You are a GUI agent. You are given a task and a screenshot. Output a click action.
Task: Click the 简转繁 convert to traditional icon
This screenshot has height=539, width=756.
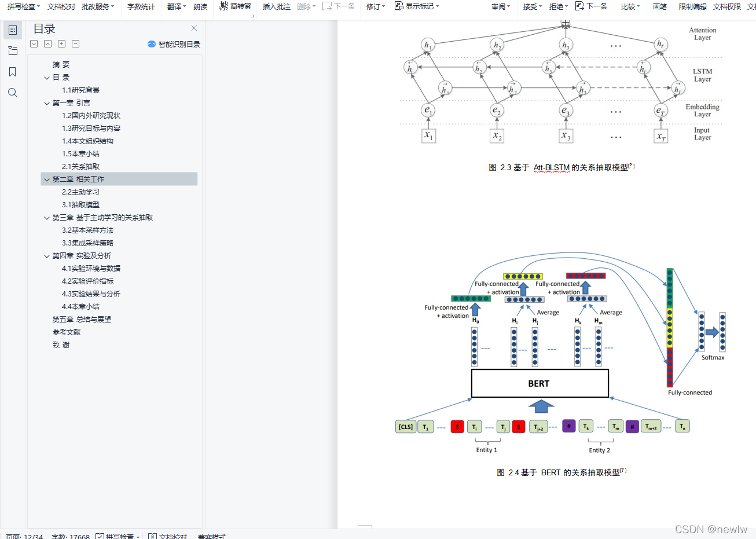[x=223, y=6]
